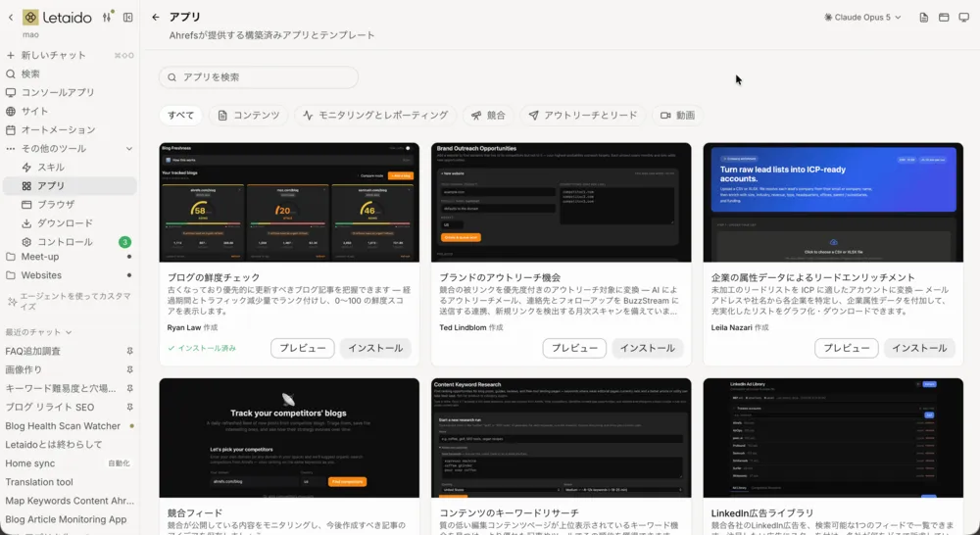Click the green 3 badge on コントロール
Viewport: 980px width, 535px height.
coord(125,242)
